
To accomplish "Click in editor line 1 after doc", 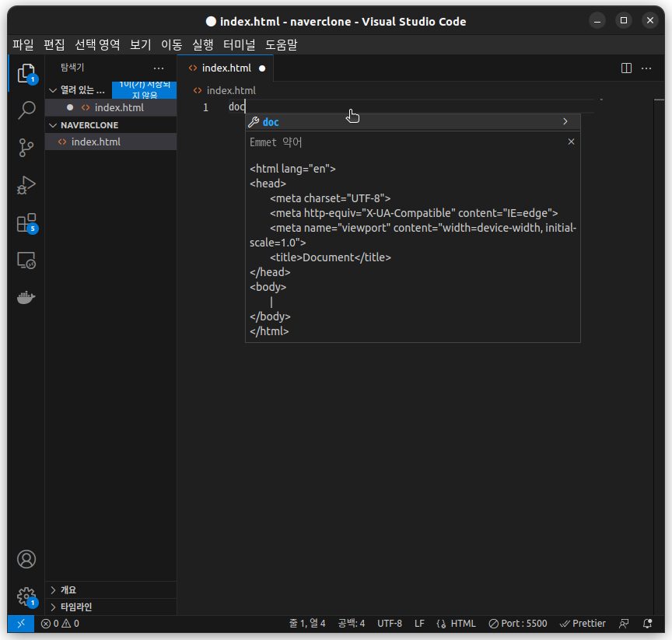I will [246, 107].
